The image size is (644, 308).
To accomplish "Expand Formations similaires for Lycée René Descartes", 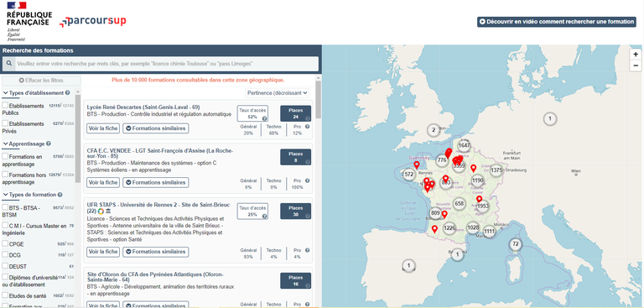I will [156, 128].
